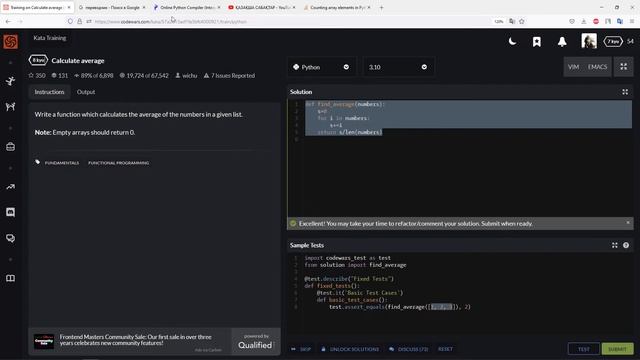Screen dimensions: 640x360
Task: Click the translate page icon in address bar
Action: pyautogui.click(x=512, y=21)
